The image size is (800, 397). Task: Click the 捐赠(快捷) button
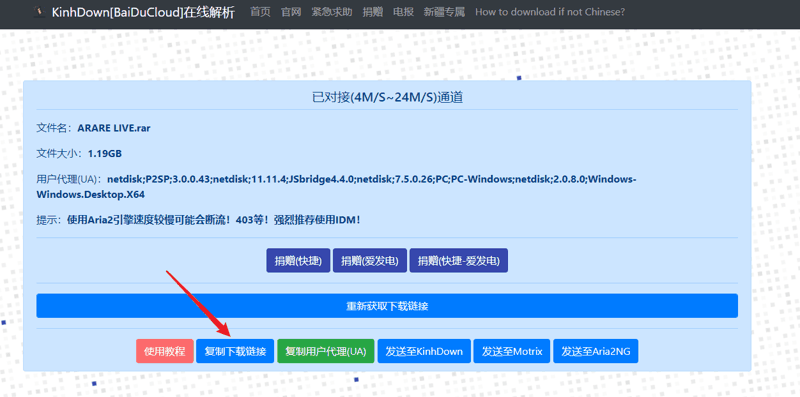tap(298, 261)
